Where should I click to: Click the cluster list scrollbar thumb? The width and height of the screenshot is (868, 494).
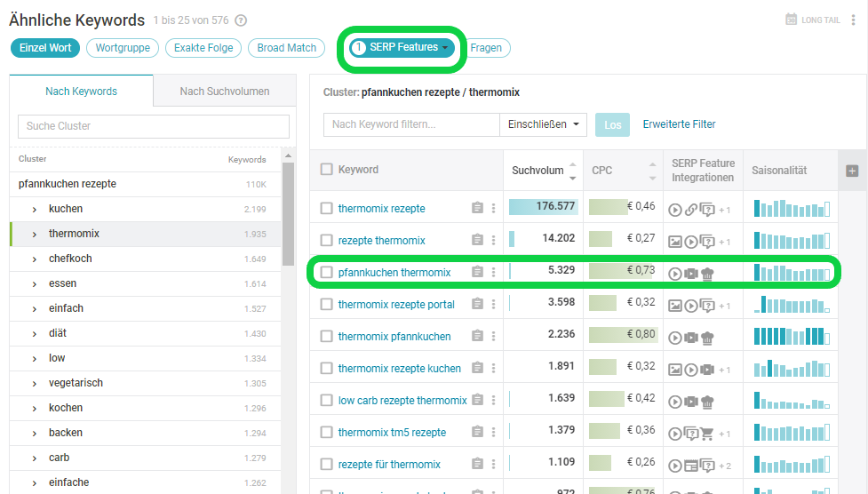click(288, 214)
